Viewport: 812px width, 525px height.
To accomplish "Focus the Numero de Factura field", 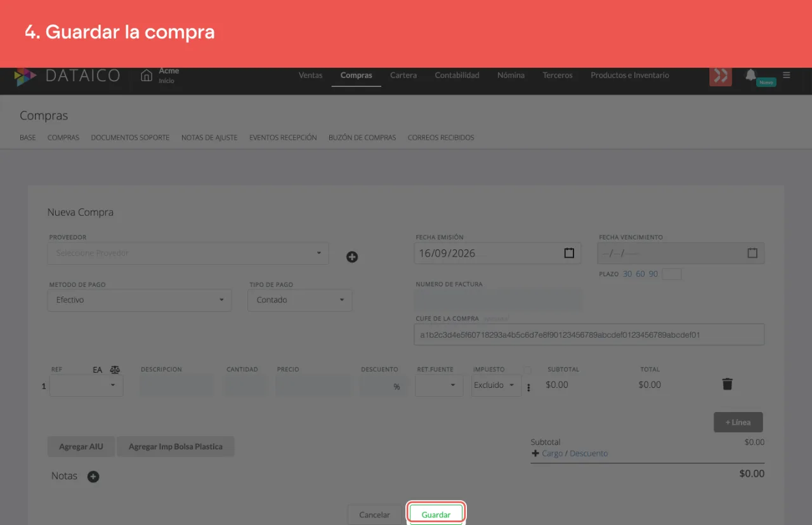I will (498, 300).
